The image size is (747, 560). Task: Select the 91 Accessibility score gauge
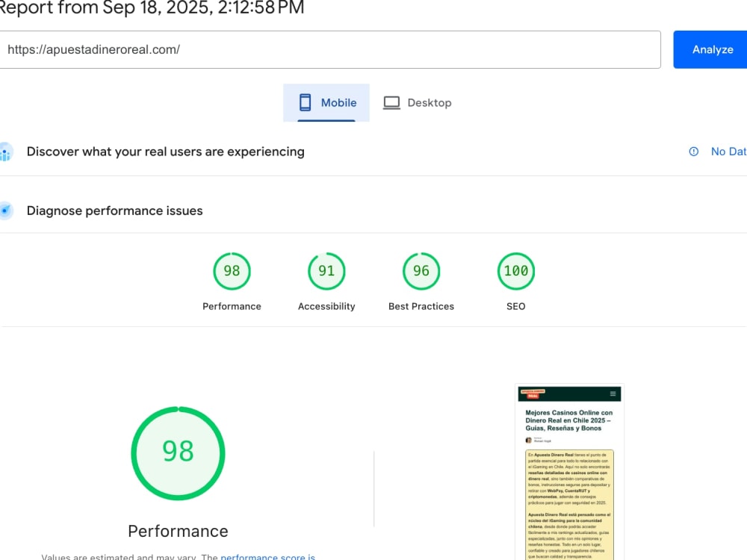click(x=326, y=271)
